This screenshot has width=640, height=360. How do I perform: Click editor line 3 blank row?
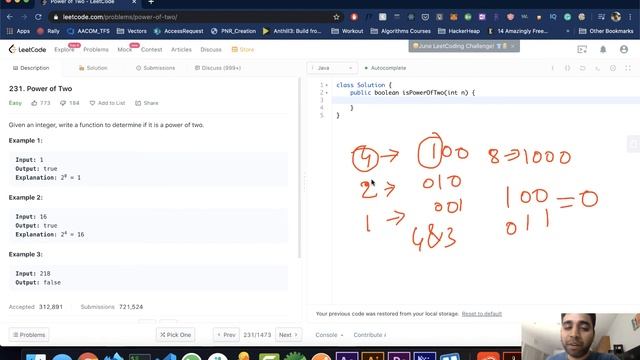click(486, 100)
